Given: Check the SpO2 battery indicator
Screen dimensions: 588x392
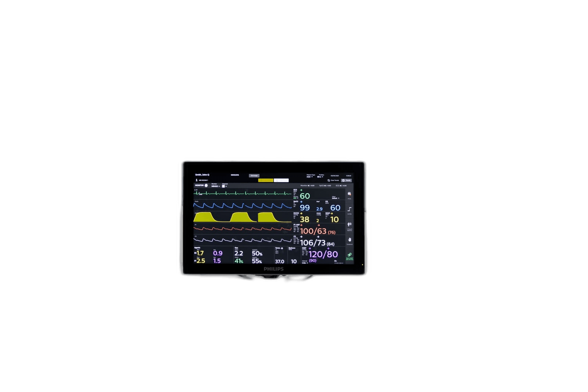Looking at the screenshot, I should [x=326, y=186].
